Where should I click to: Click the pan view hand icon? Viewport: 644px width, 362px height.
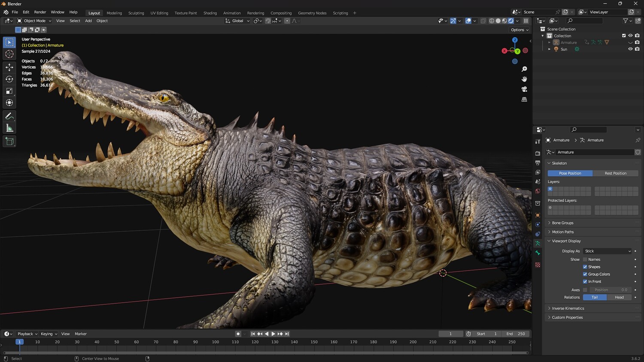pyautogui.click(x=524, y=79)
